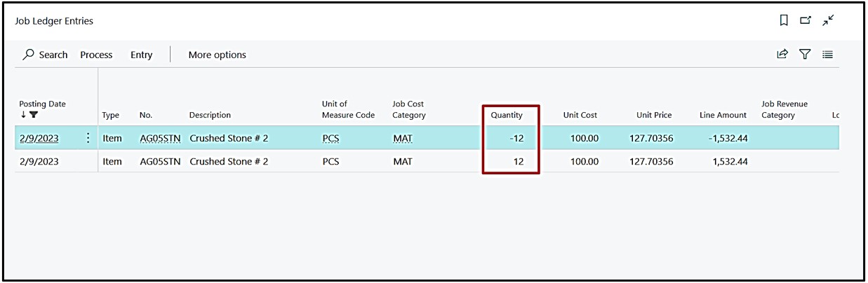This screenshot has width=868, height=283.
Task: Sort by the Posting Date column header
Action: click(x=42, y=104)
